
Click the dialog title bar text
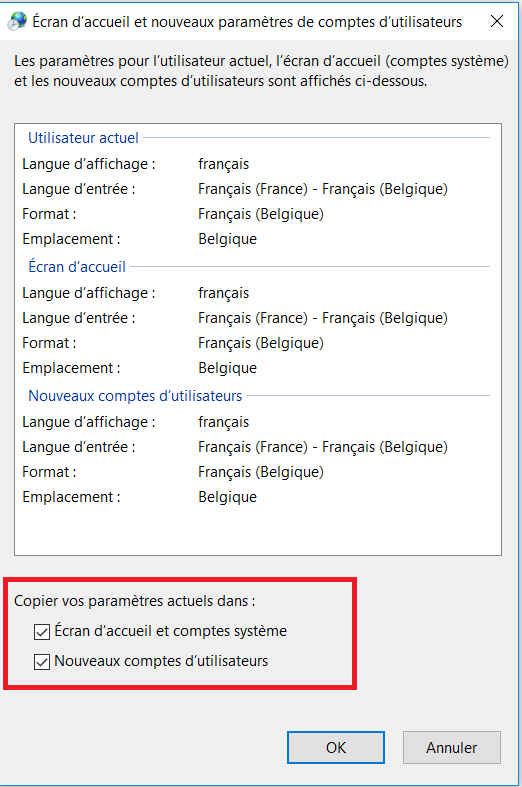coord(247,22)
